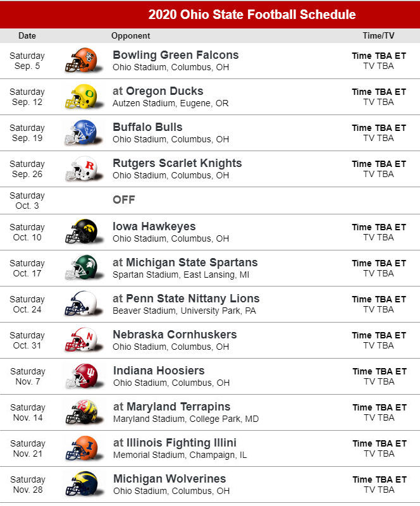This screenshot has width=420, height=506.
Task: Open the Michigan Wolverines link
Action: (170, 479)
